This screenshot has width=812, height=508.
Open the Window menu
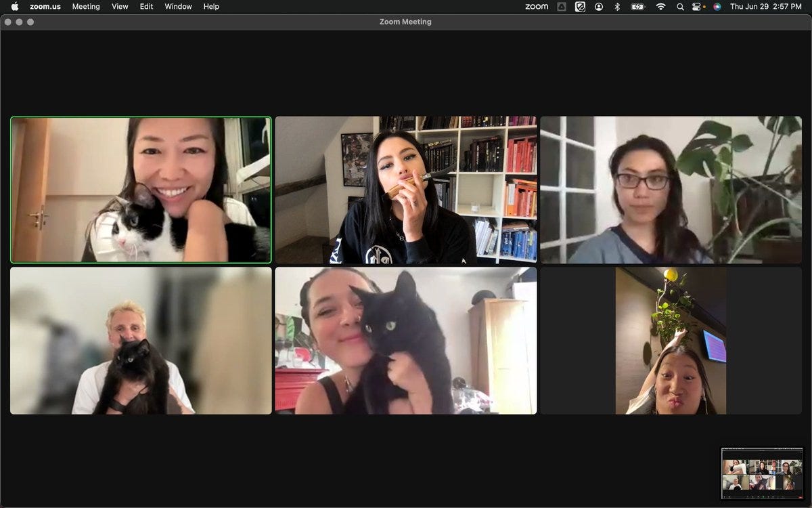[x=178, y=6]
